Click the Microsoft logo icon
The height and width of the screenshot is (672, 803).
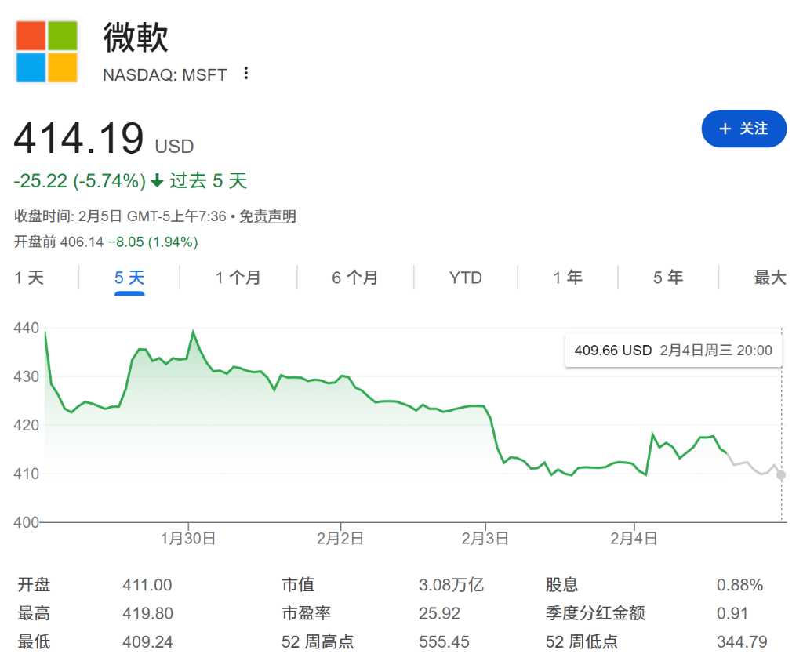pyautogui.click(x=45, y=50)
